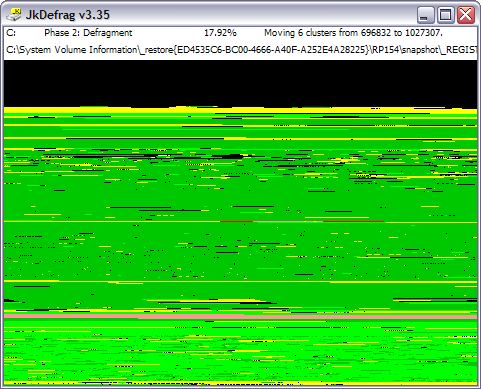This screenshot has width=481, height=389.
Task: Click the JkDefrag v3.35 window title
Action: pos(68,15)
